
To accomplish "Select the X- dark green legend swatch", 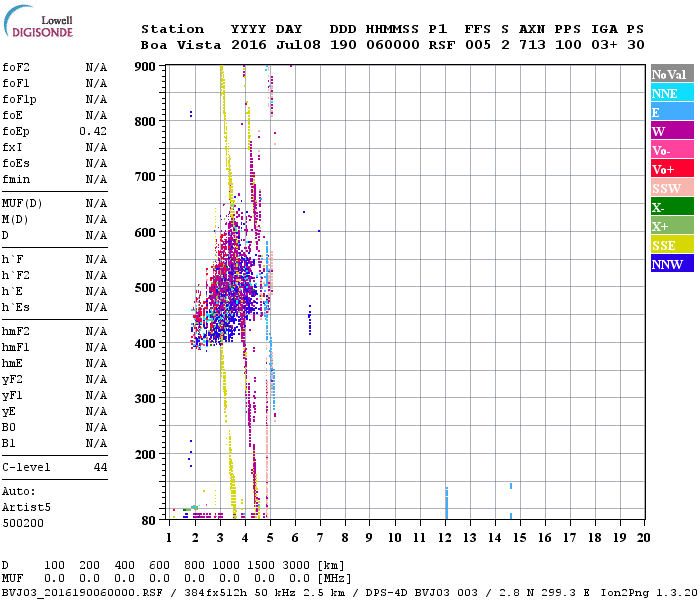I will point(672,207).
